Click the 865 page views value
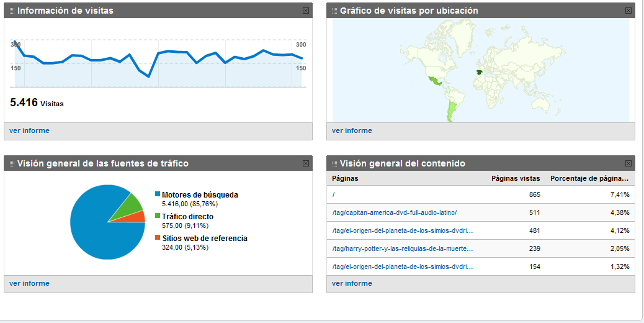Image resolution: width=644 pixels, height=323 pixels. (x=535, y=195)
